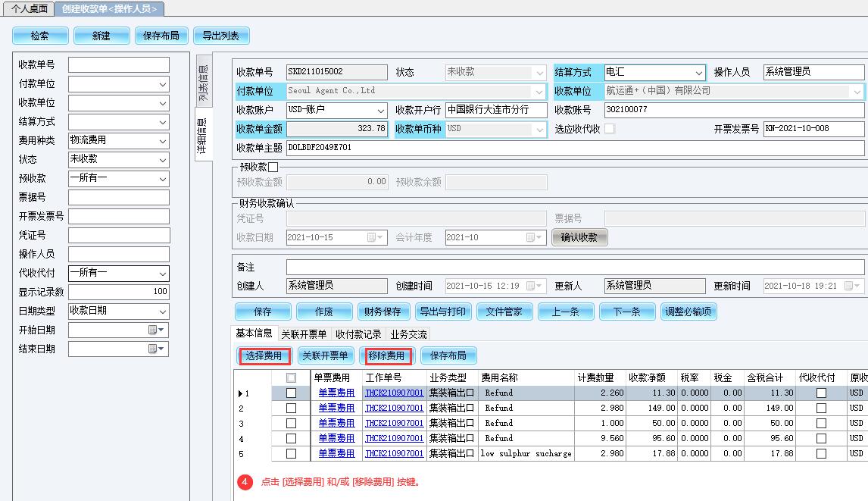Image resolution: width=868 pixels, height=501 pixels.
Task: Open the 收款账户 USD-账户 dropdown
Action: click(x=380, y=111)
